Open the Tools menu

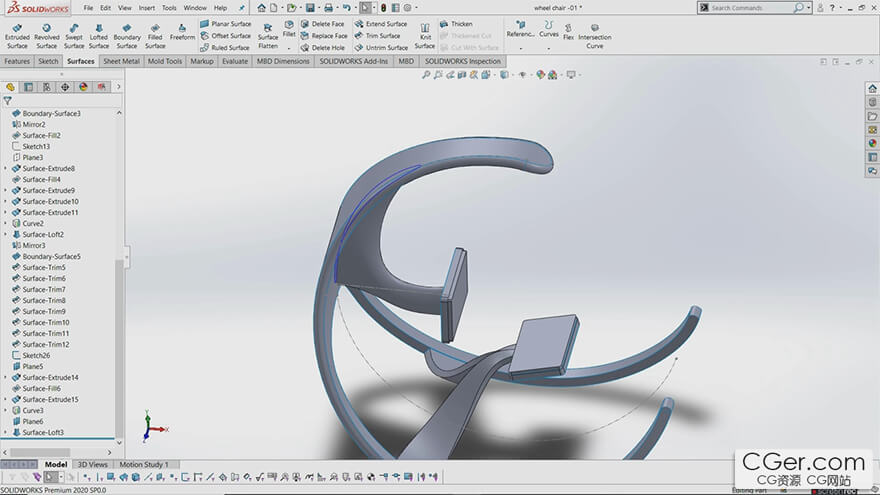169,8
